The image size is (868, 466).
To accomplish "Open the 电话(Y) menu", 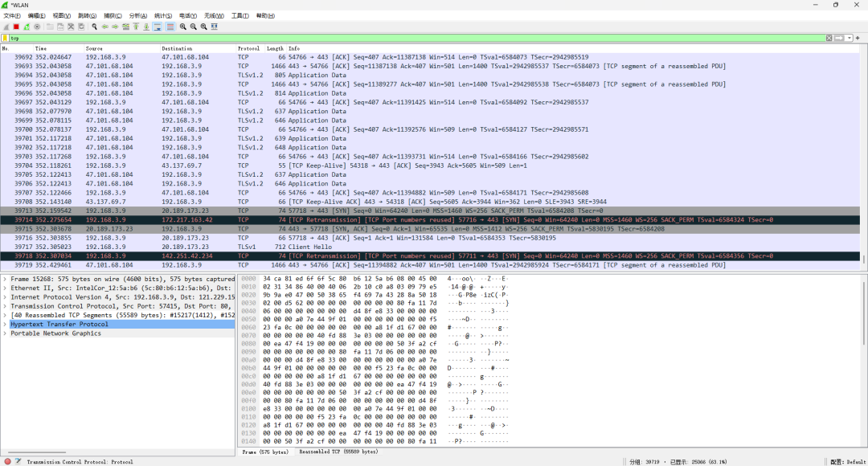I will tap(187, 15).
